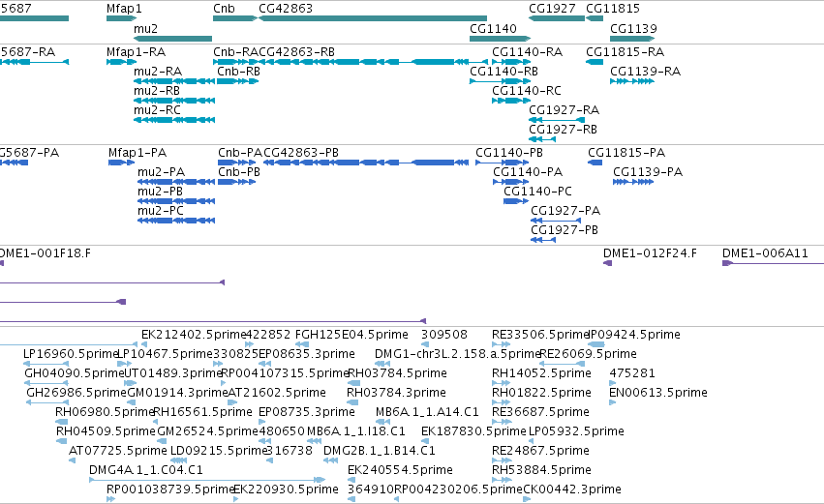The image size is (824, 504).
Task: Click the CG42863-PB protein label
Action: [301, 153]
